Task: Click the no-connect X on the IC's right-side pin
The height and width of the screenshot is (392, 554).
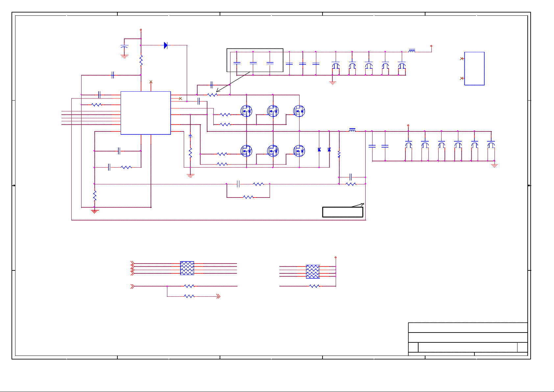Action: 180,98
